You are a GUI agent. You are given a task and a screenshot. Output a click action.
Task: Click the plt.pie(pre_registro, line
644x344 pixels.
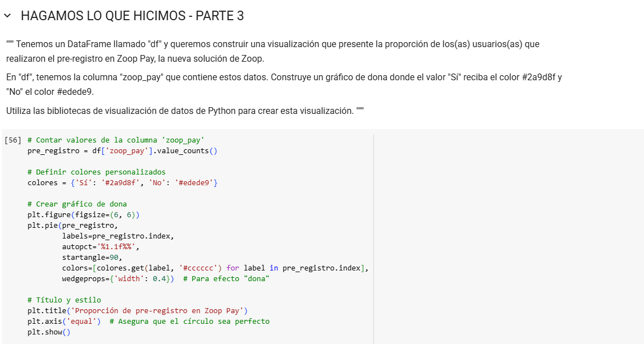click(x=72, y=226)
